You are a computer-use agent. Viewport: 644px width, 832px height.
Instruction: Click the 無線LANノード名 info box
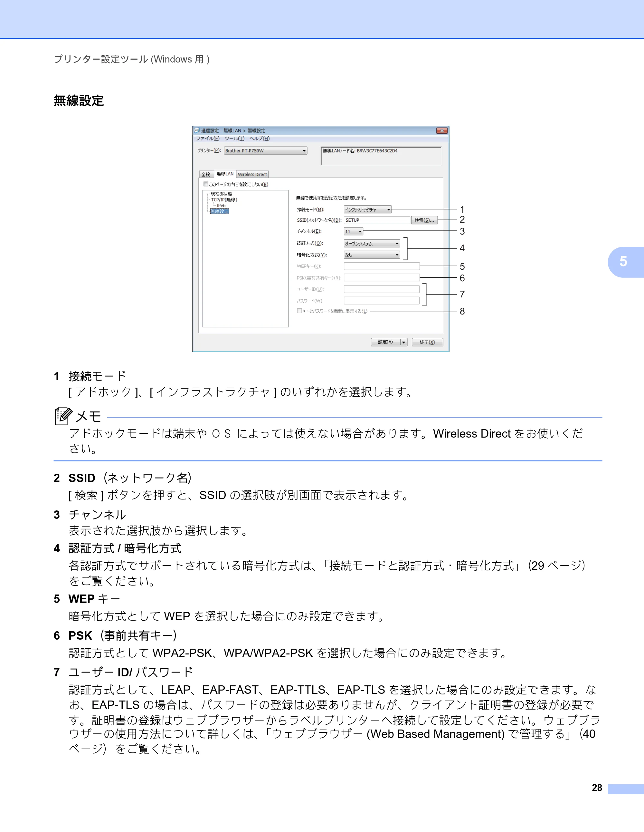click(x=381, y=156)
